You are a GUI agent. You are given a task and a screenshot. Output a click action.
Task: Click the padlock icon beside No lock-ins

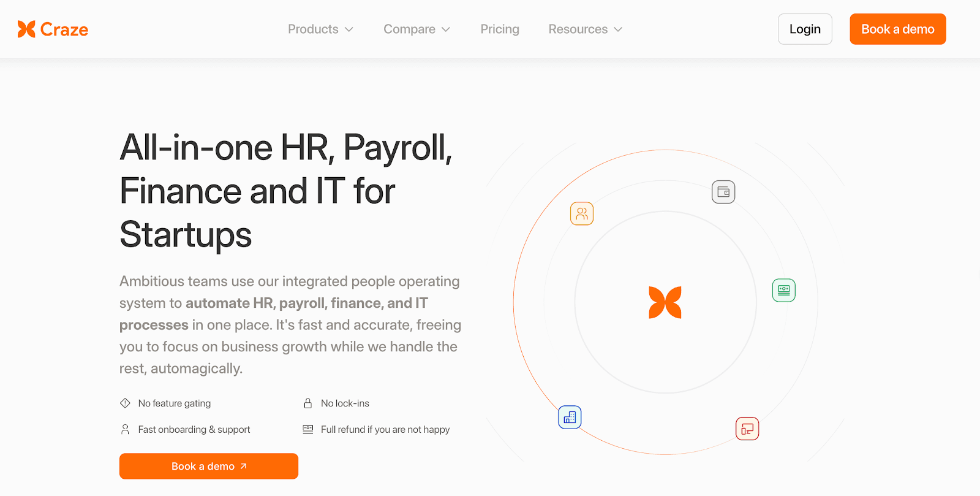[x=308, y=403]
